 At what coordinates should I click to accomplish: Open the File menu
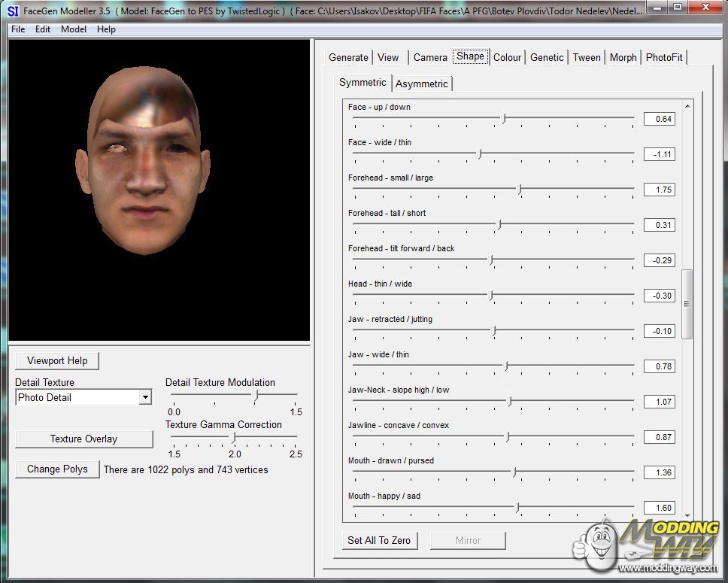point(18,29)
